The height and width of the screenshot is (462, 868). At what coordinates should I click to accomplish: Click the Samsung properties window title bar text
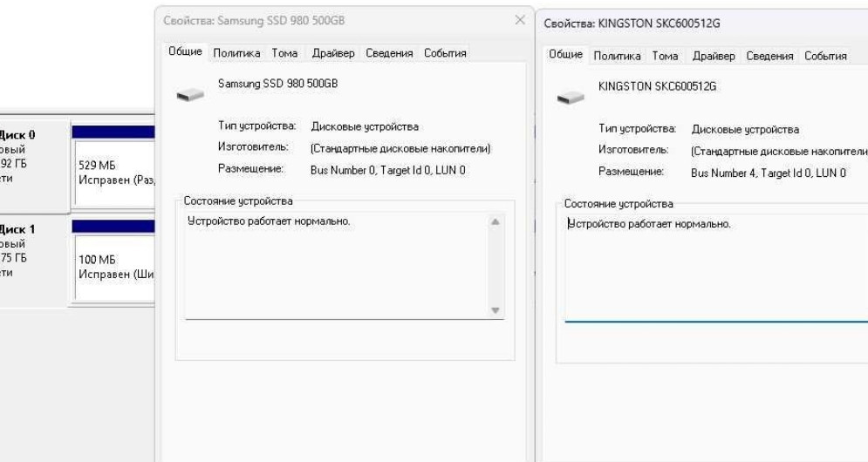coord(254,20)
